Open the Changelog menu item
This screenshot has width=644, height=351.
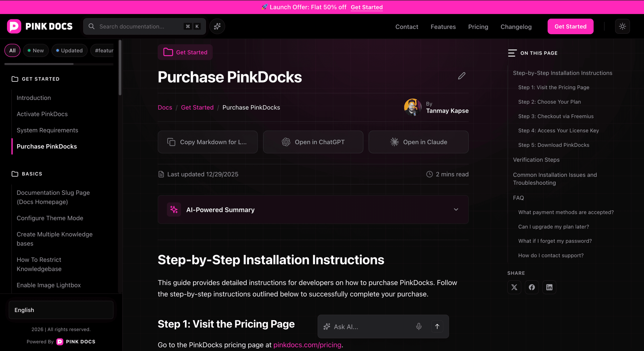[x=516, y=26]
